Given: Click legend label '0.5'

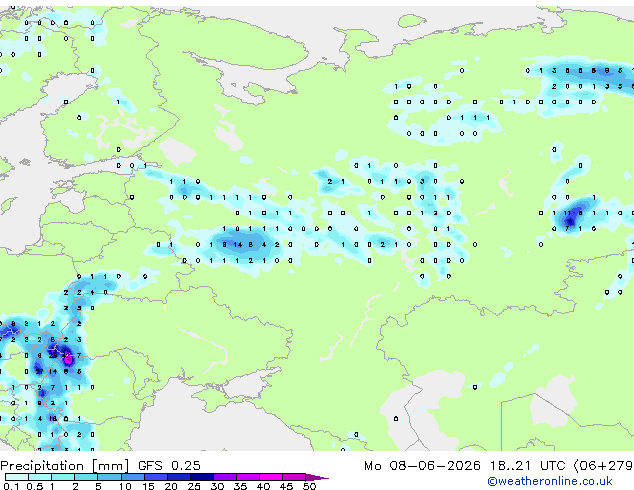Looking at the screenshot, I should tap(35, 486).
